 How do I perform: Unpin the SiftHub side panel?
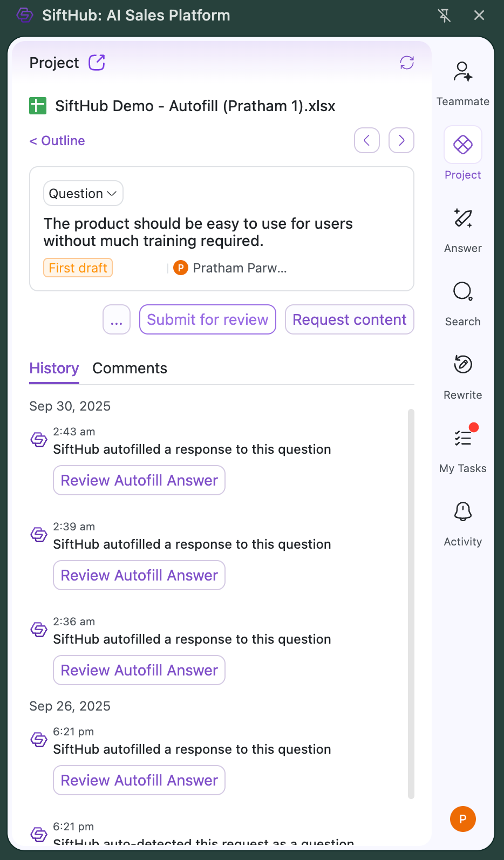444,15
